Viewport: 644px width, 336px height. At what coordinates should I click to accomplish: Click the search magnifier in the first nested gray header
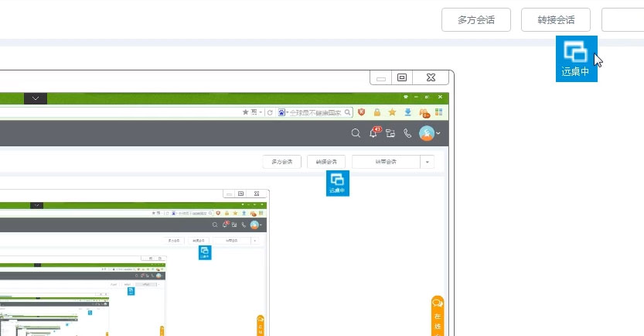click(356, 133)
